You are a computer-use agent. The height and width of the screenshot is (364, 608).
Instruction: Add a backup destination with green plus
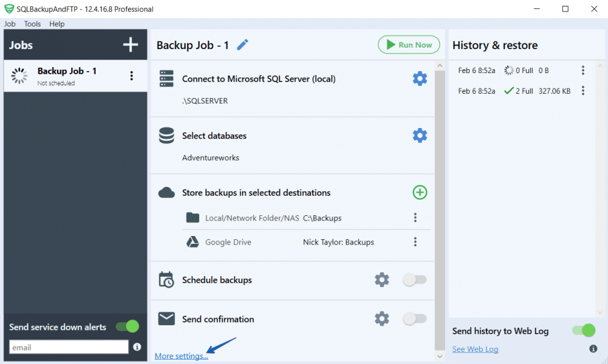(x=420, y=193)
